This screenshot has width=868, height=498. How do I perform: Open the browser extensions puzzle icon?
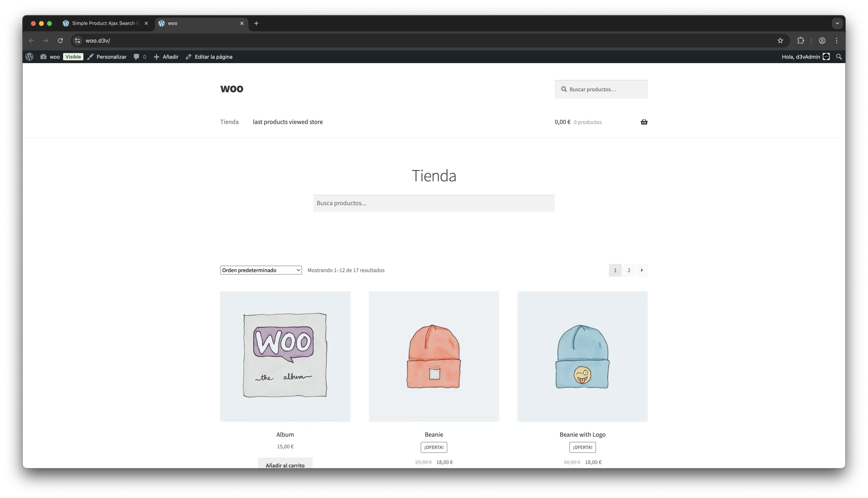pyautogui.click(x=800, y=41)
